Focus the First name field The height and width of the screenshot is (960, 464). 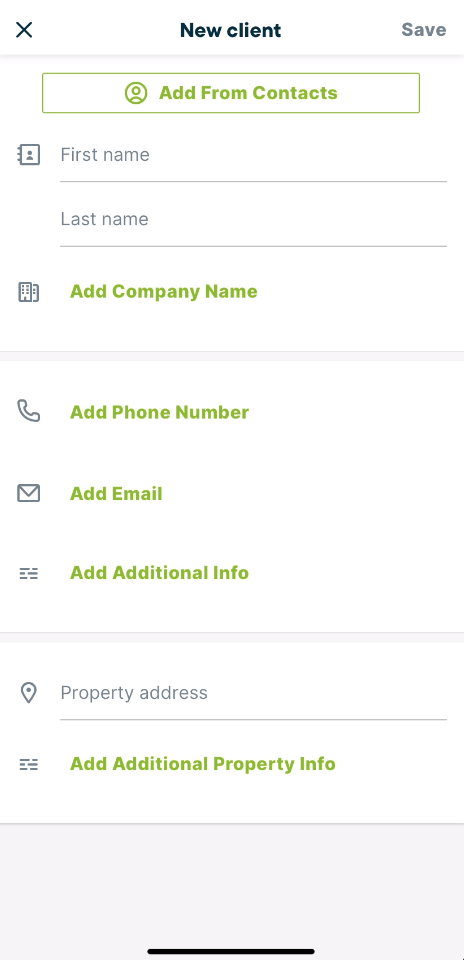[x=253, y=156]
